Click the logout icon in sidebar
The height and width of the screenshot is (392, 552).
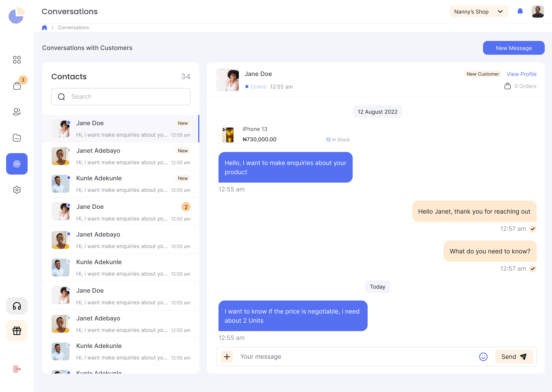(17, 369)
